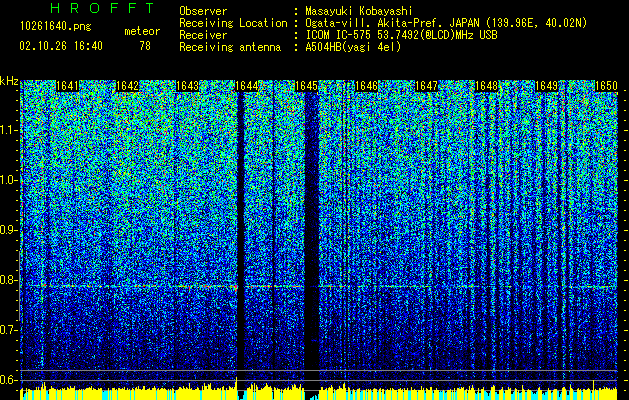Click the 1646 time marker

tap(366, 86)
